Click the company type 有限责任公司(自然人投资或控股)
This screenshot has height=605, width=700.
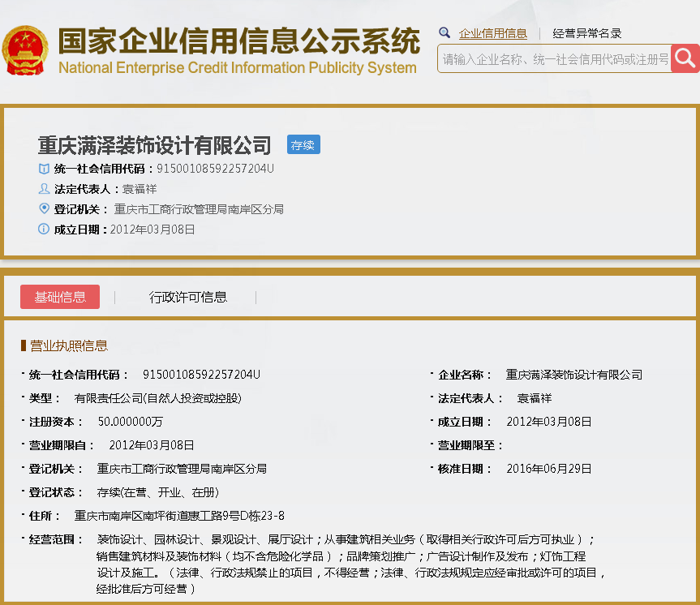(x=157, y=398)
